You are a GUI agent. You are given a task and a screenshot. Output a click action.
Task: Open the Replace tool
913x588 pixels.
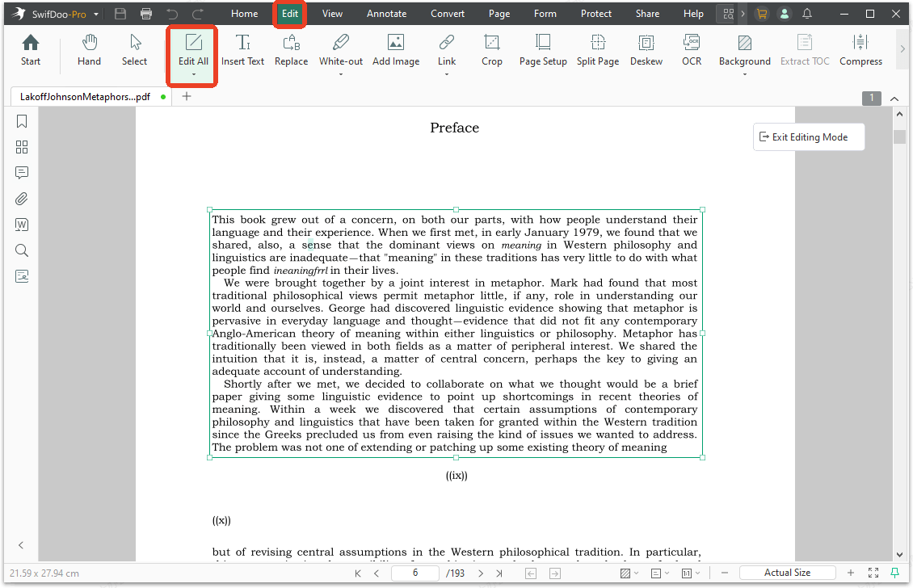point(291,50)
